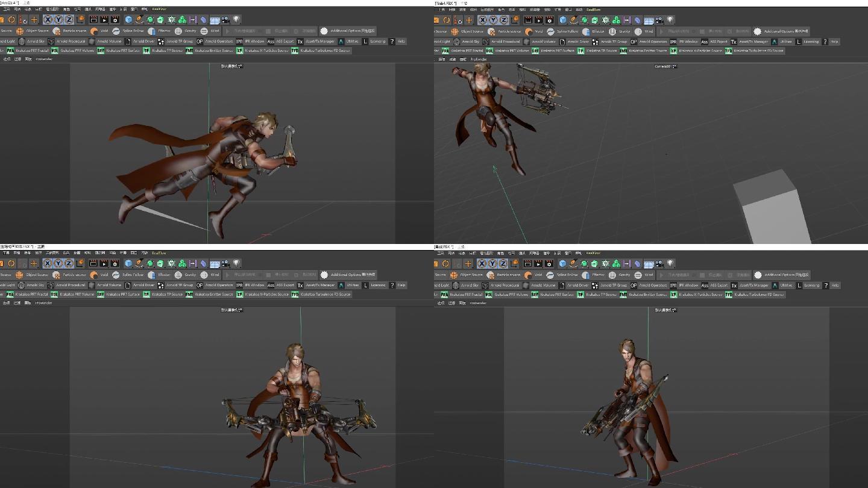Open ProRender viewport menu in gray-cube window
The image size is (868, 488).
click(479, 59)
